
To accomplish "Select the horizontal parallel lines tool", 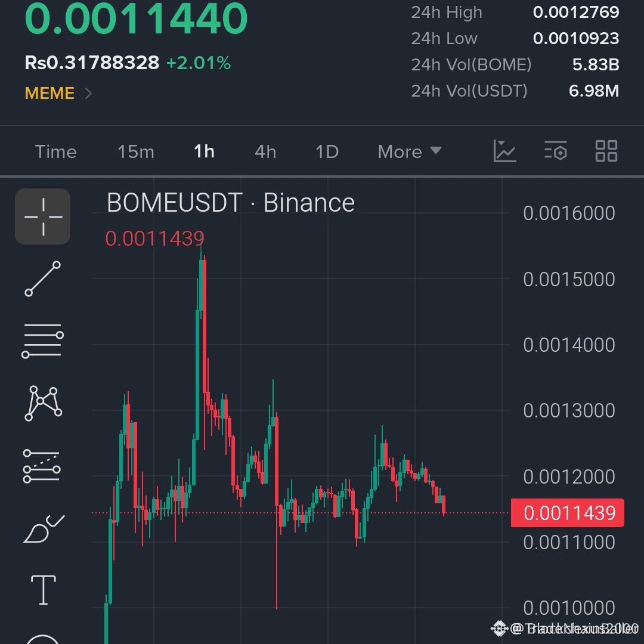I will [x=43, y=340].
